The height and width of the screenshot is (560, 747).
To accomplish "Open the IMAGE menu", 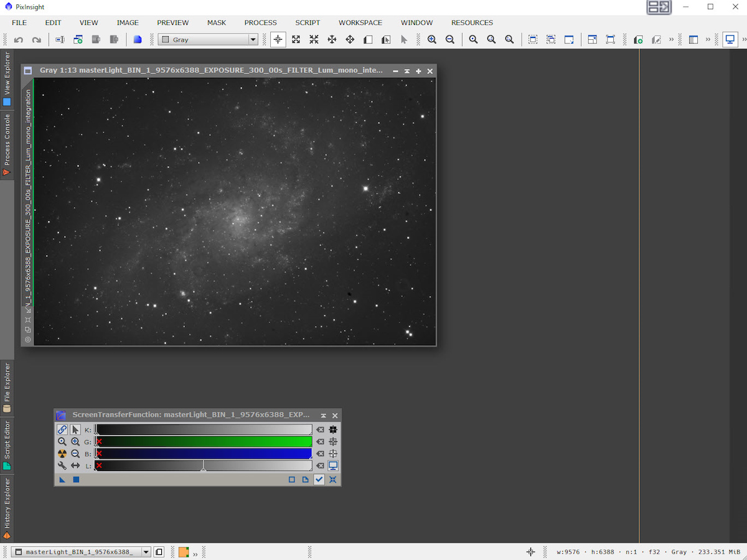I will (128, 22).
